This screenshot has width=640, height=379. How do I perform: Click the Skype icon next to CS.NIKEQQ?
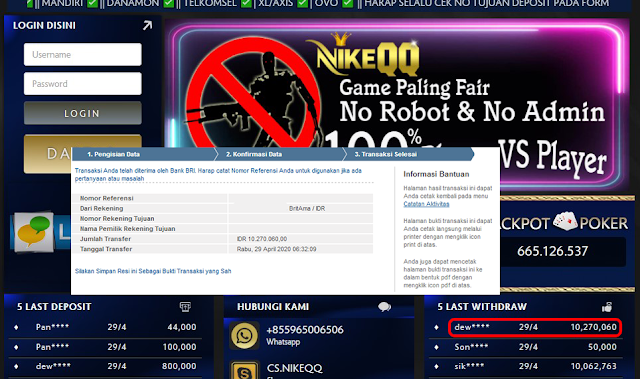[x=244, y=370]
